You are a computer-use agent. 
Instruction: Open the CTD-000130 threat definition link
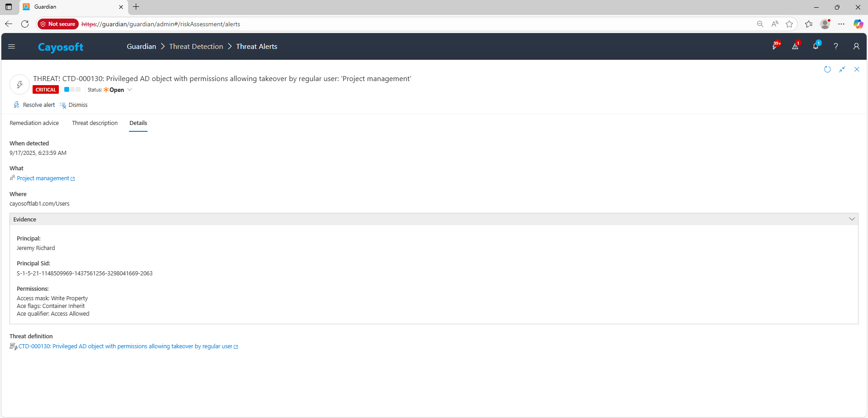point(125,346)
